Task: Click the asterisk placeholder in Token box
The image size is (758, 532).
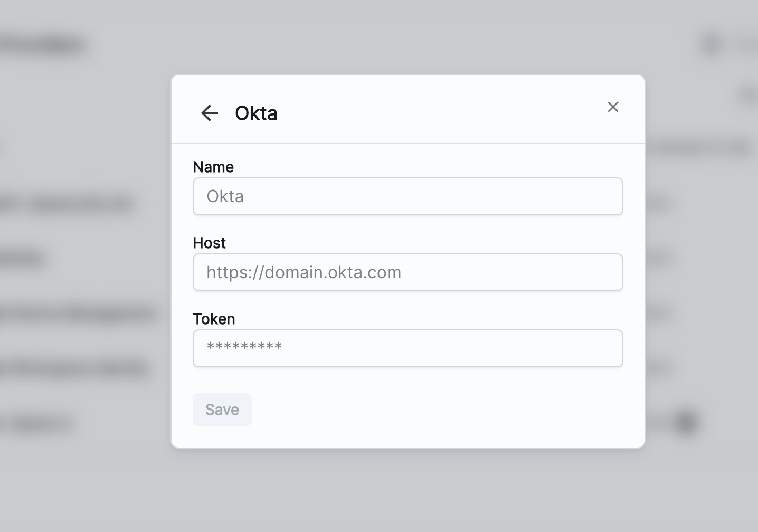Action: click(x=244, y=347)
